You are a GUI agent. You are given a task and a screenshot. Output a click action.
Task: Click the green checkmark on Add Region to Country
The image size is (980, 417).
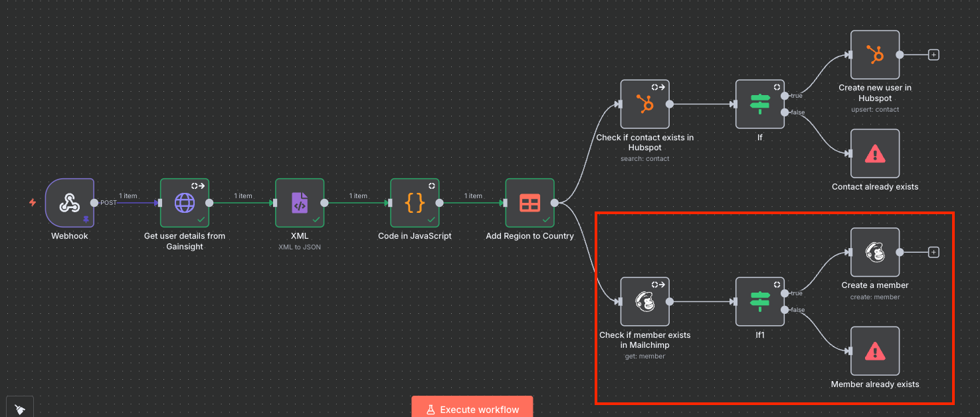[x=546, y=219]
